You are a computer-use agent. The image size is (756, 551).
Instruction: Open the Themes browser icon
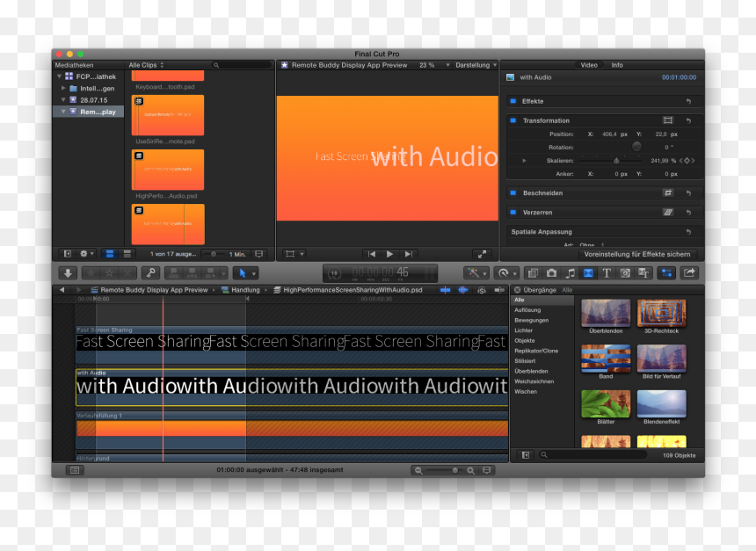click(643, 273)
